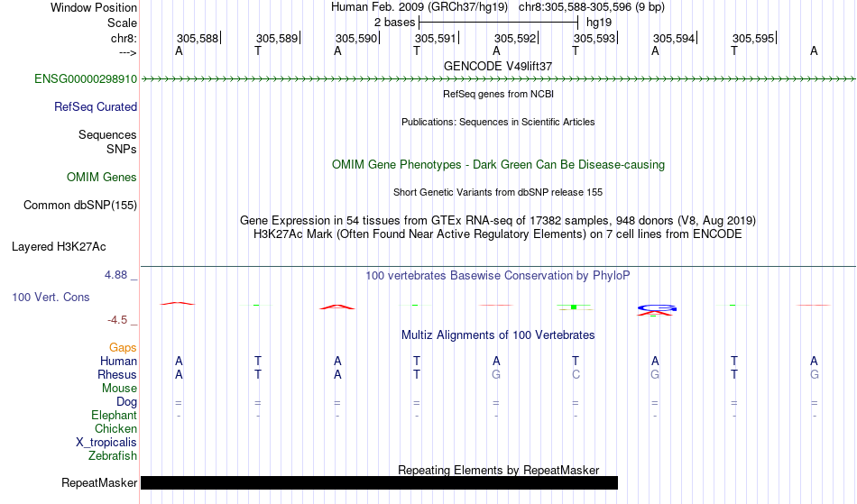Click the green GENCODE gene arrow line
The image size is (857, 504).
(498, 79)
